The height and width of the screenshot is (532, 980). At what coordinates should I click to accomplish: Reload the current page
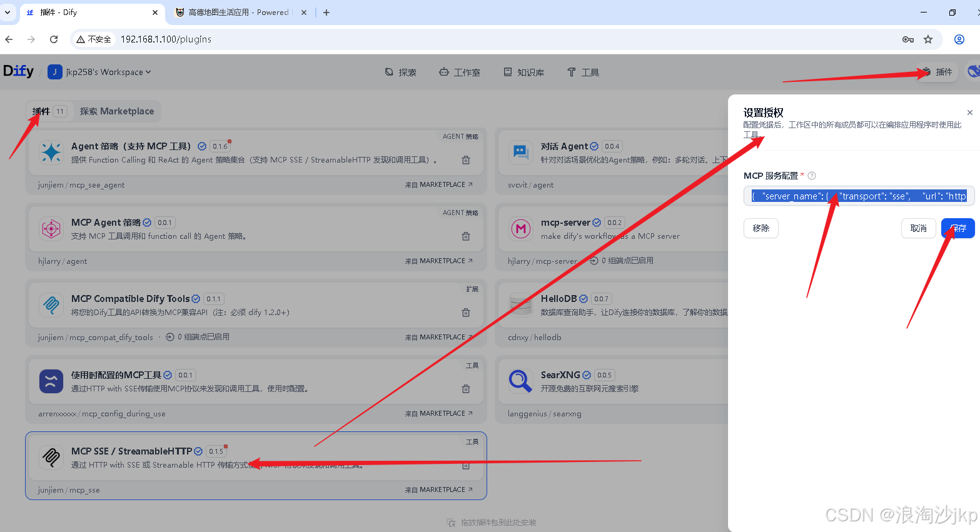click(x=54, y=39)
